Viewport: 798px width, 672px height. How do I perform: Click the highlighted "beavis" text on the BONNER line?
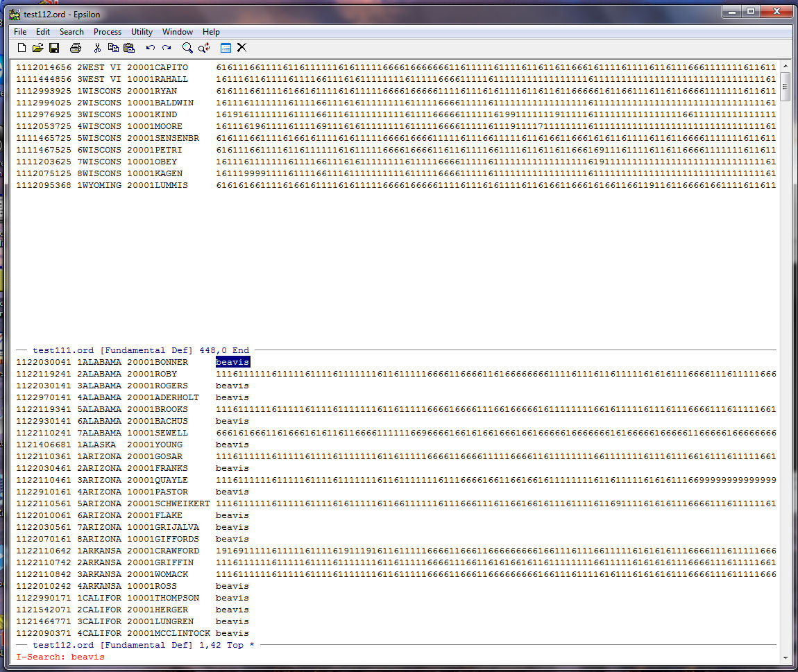[232, 362]
